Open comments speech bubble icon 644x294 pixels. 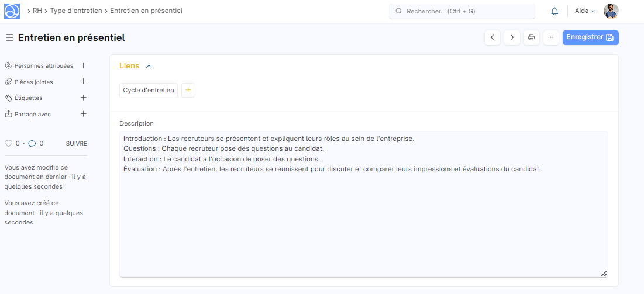pyautogui.click(x=32, y=143)
